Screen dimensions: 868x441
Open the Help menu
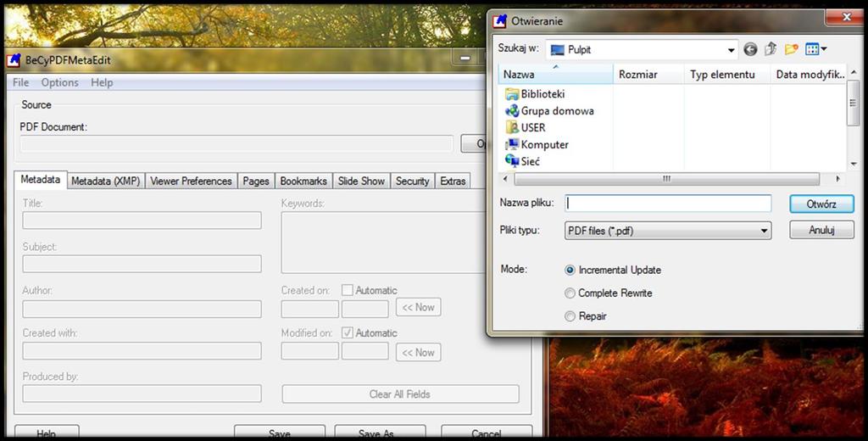coord(102,82)
